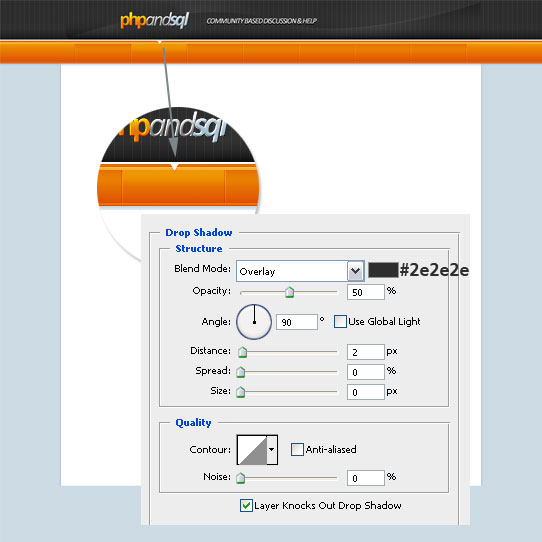The width and height of the screenshot is (542, 542).
Task: Click the #2e2e2e hex color text
Action: [x=434, y=270]
